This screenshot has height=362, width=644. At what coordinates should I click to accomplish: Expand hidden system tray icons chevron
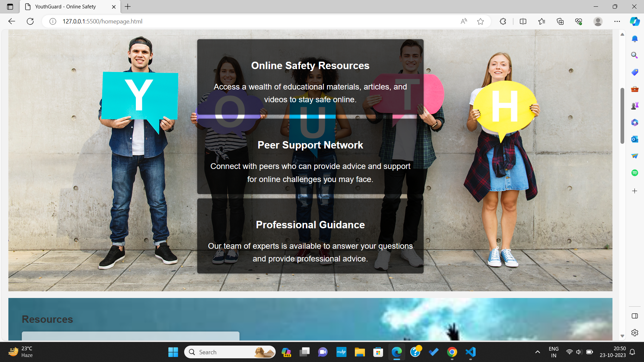(x=537, y=352)
